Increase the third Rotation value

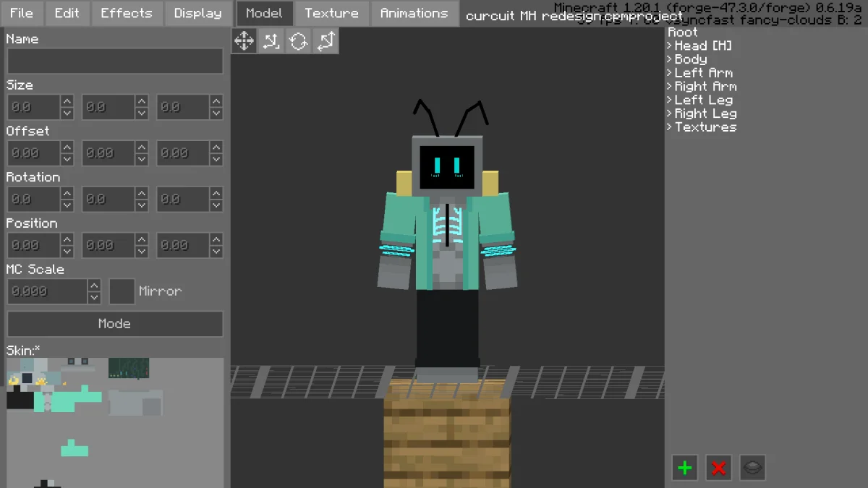point(216,193)
